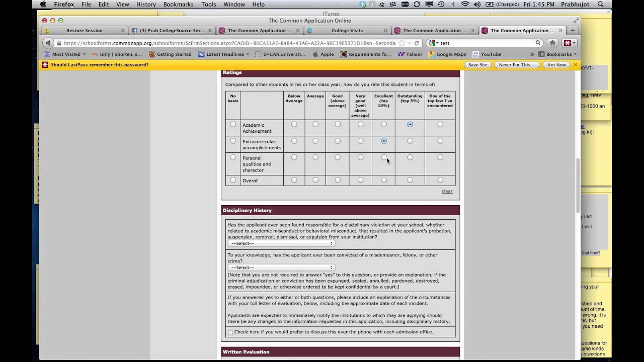Click the clear link under ratings
The height and width of the screenshot is (362, 644).
[447, 191]
